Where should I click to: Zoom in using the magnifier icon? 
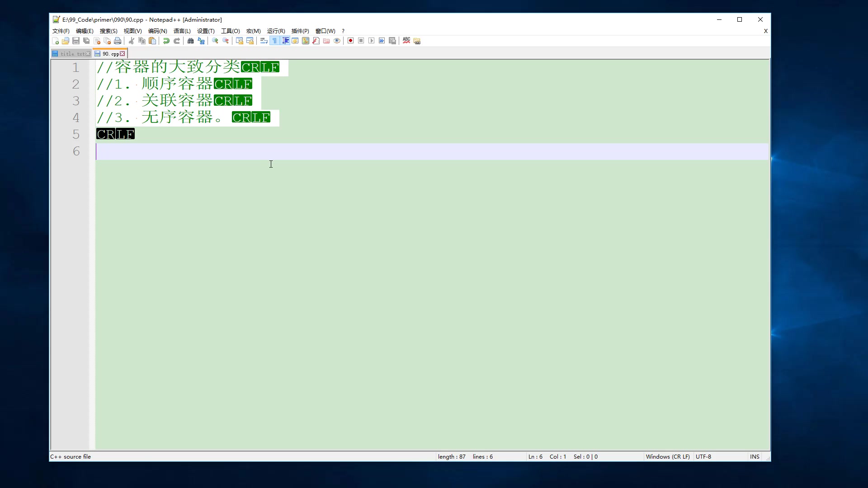pyautogui.click(x=215, y=41)
